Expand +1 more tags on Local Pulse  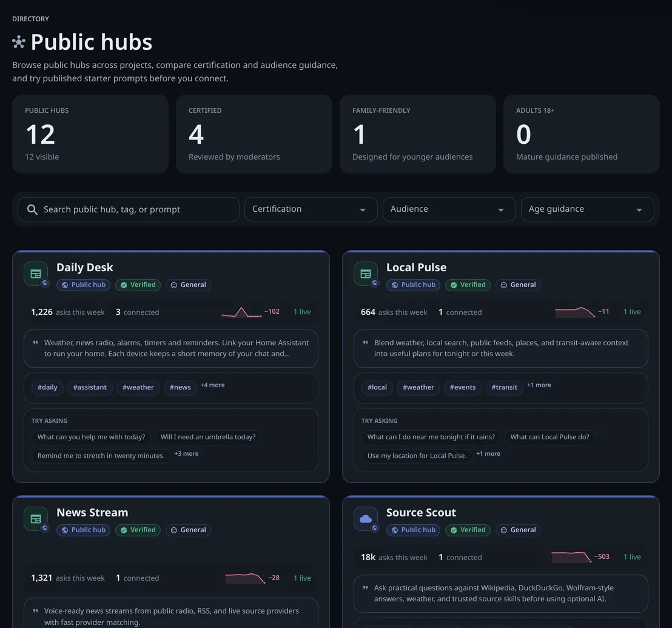point(539,385)
